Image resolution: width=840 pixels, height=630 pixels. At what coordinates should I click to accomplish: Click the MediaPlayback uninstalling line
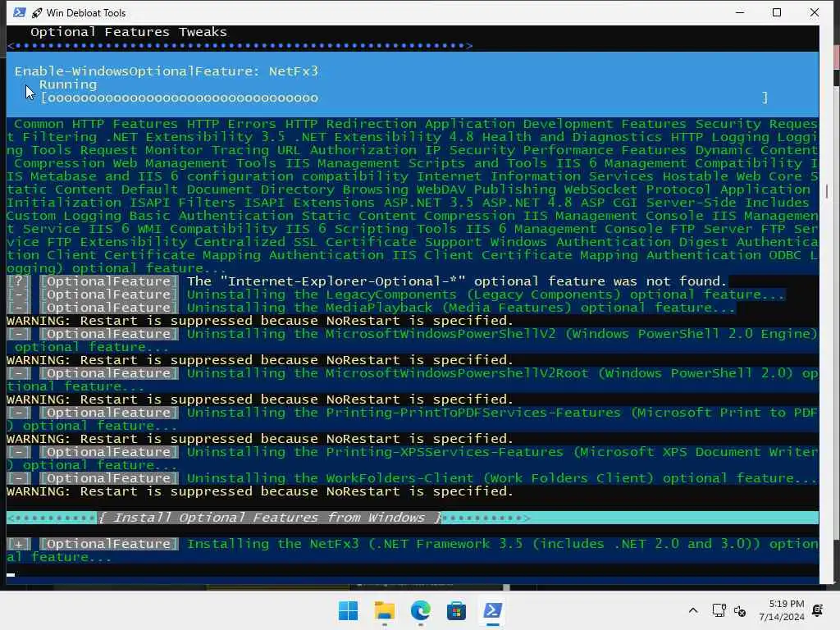(461, 308)
